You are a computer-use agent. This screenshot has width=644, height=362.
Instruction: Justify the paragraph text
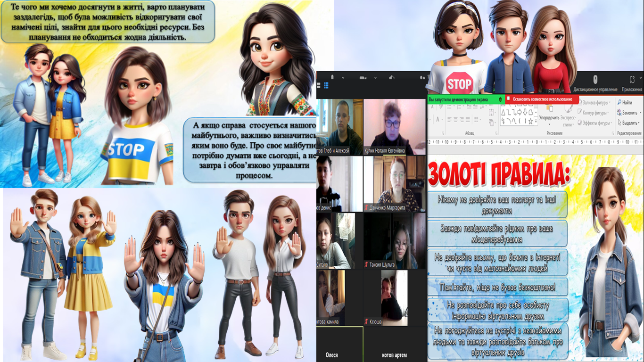[x=468, y=119]
